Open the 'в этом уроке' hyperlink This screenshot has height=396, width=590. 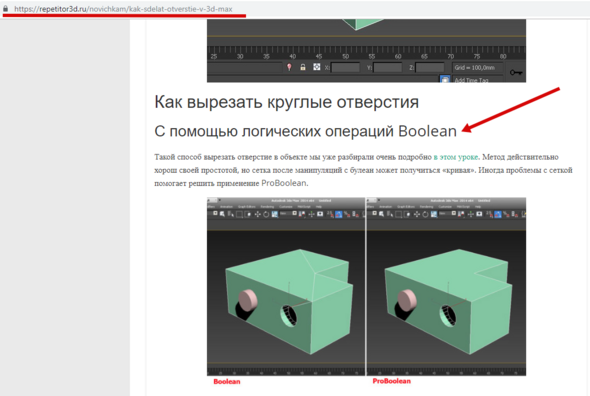click(x=456, y=157)
